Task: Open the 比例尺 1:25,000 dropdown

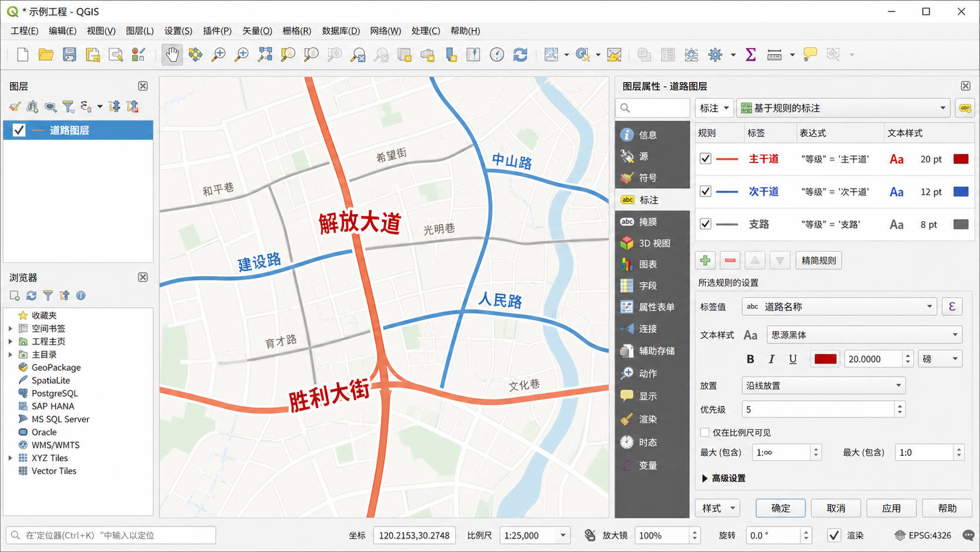Action: click(535, 535)
